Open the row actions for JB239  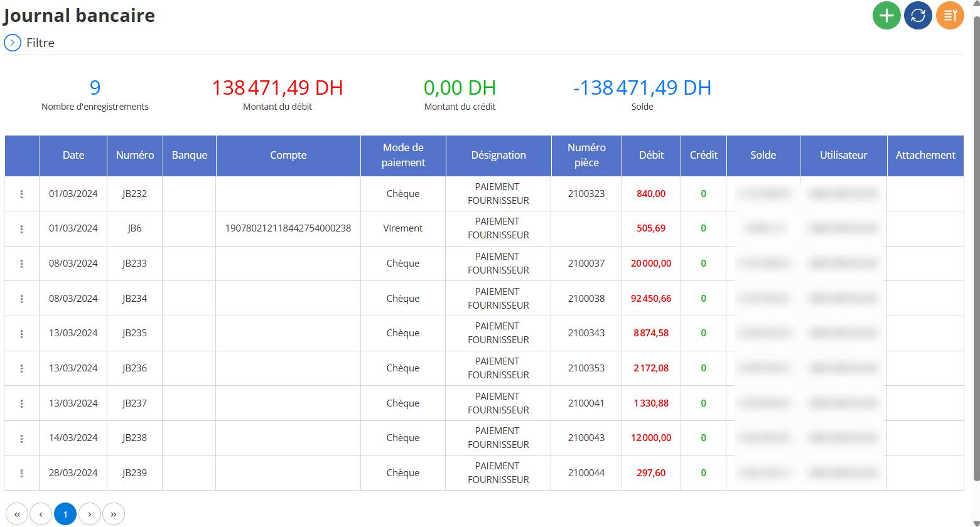(x=22, y=473)
